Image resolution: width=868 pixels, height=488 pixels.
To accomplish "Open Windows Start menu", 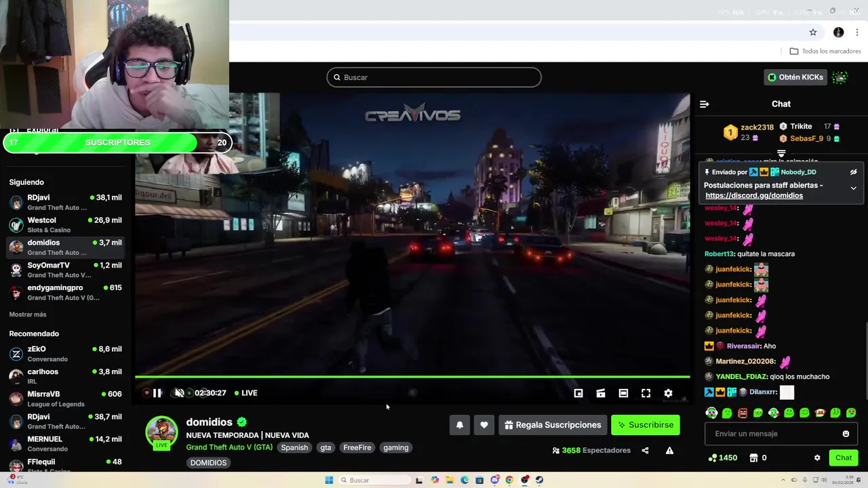I will tap(329, 480).
